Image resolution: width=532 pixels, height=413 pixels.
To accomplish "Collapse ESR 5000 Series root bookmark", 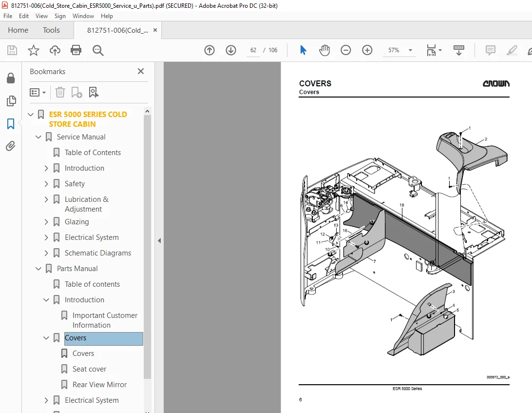I will coord(31,115).
